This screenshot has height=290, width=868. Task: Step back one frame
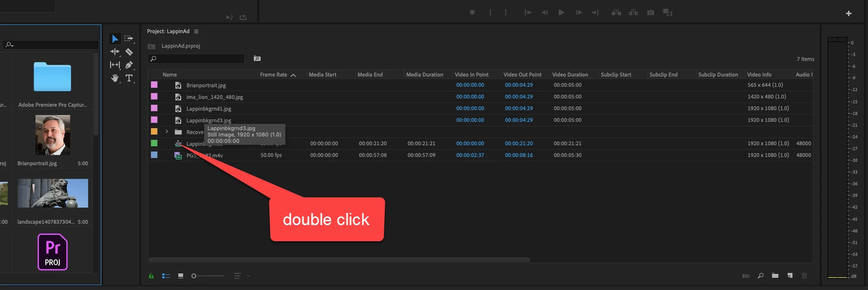coord(544,13)
